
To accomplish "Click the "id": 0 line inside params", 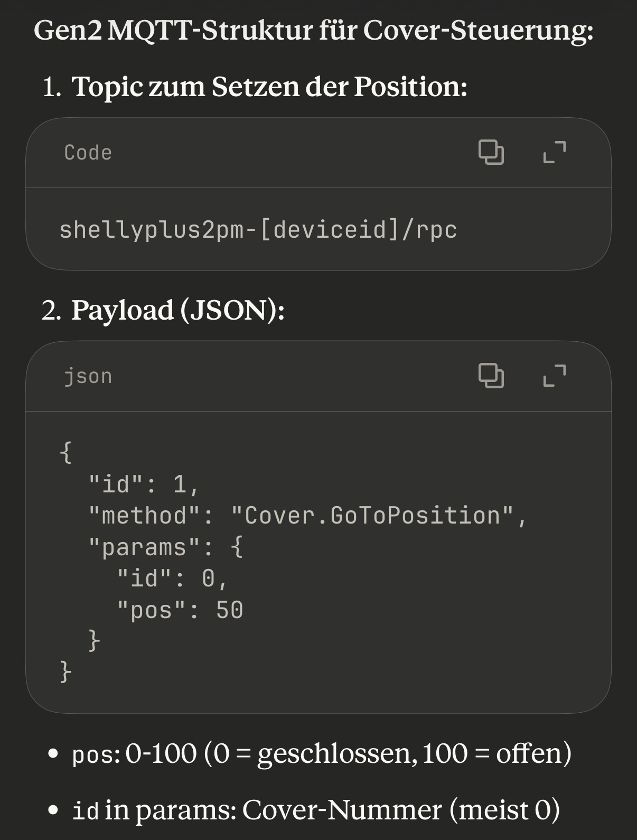I will (172, 578).
